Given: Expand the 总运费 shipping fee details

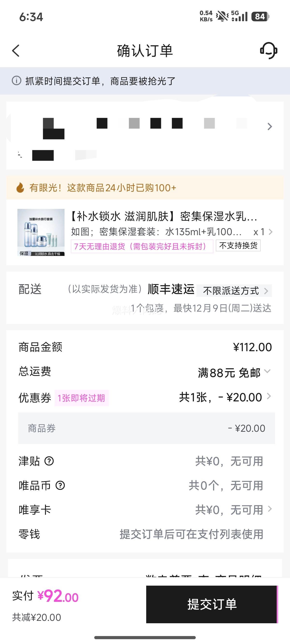Looking at the screenshot, I should [x=267, y=371].
